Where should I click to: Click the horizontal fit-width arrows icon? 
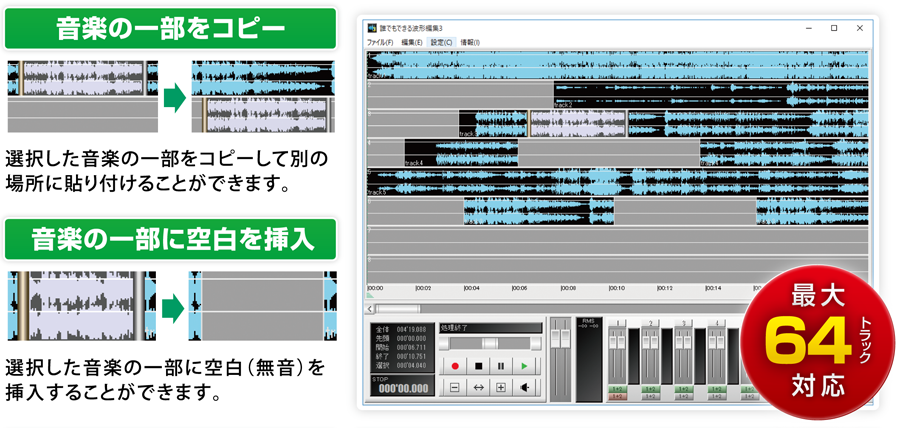[478, 386]
